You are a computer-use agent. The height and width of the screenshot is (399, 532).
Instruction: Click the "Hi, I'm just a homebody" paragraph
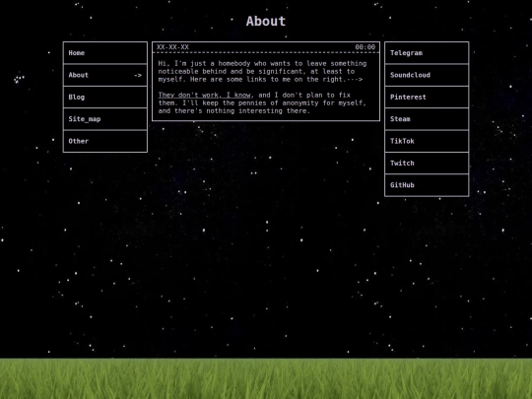click(262, 71)
